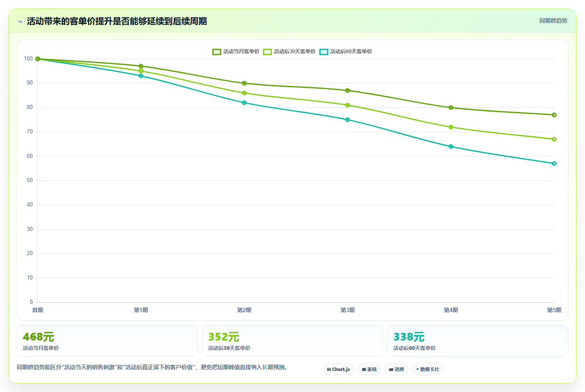
Task: Click the 进度 tag
Action: pos(396,369)
